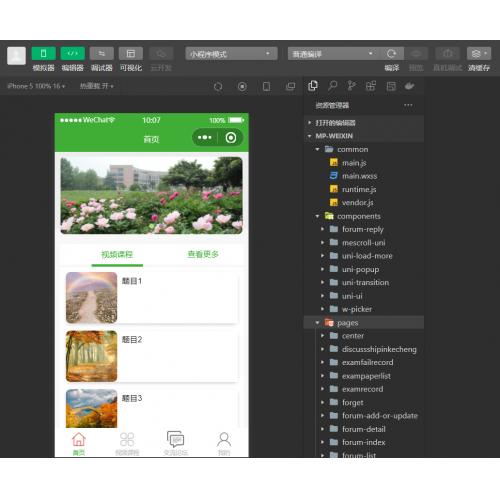The height and width of the screenshot is (500, 500).
Task: Open the source control branch icon
Action: (x=351, y=86)
